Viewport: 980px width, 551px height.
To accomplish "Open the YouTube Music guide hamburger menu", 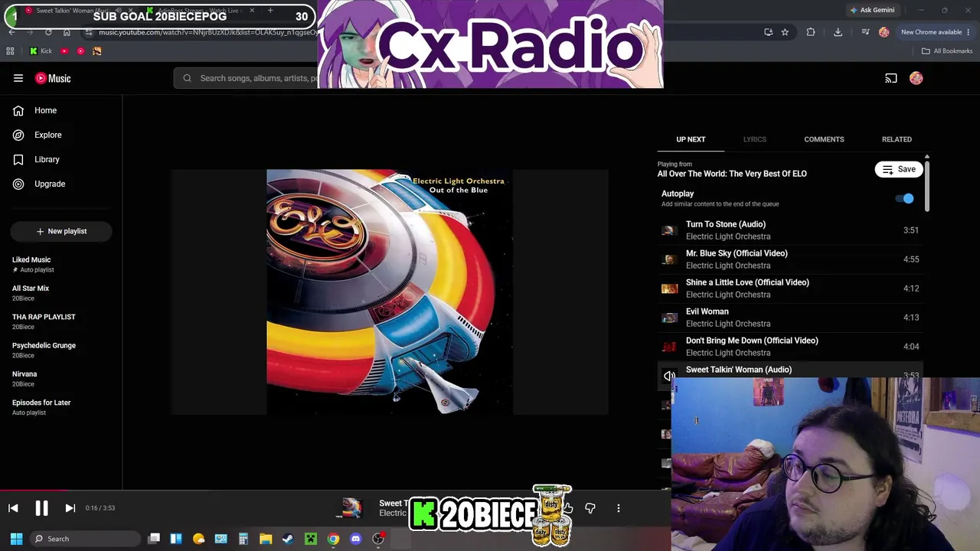I will pos(18,78).
